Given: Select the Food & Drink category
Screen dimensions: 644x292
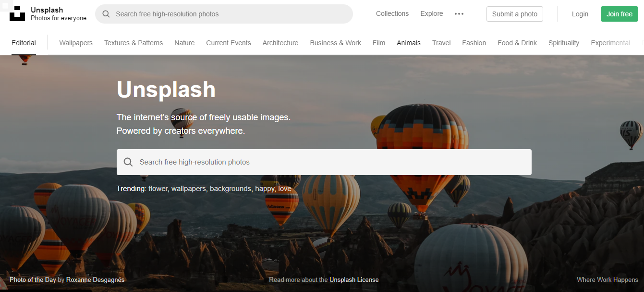Looking at the screenshot, I should (517, 43).
